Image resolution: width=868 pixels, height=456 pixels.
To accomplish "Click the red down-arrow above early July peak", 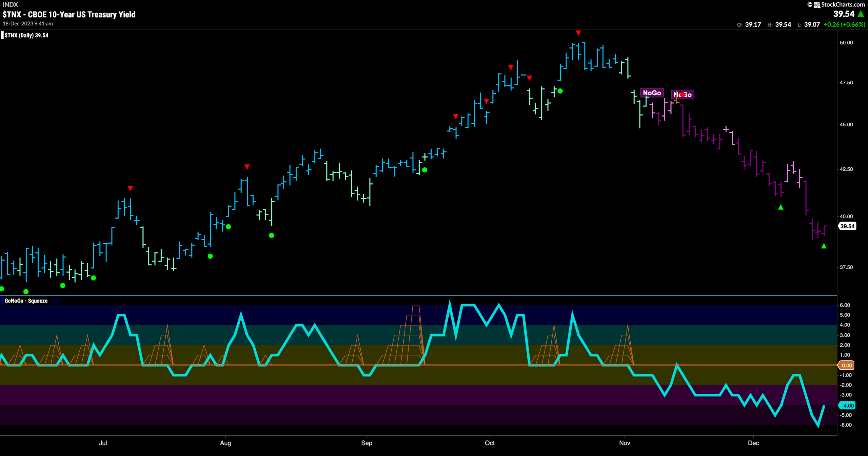I will click(x=130, y=188).
